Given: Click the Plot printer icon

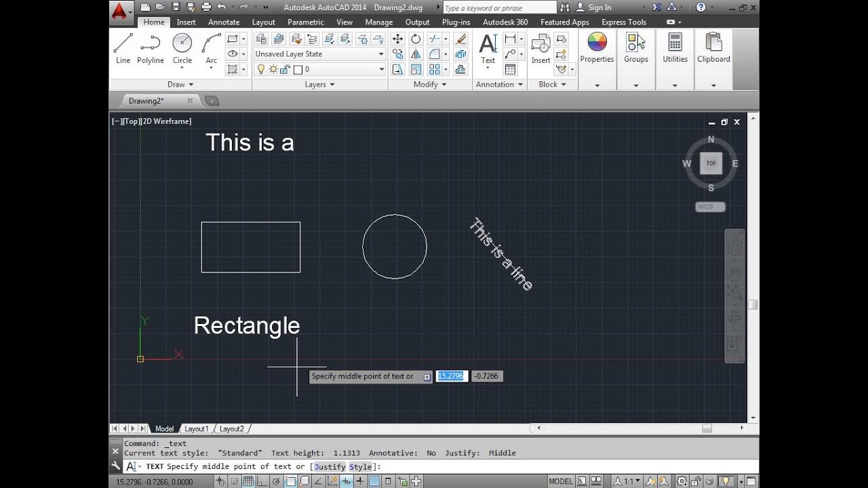Looking at the screenshot, I should 206,7.
